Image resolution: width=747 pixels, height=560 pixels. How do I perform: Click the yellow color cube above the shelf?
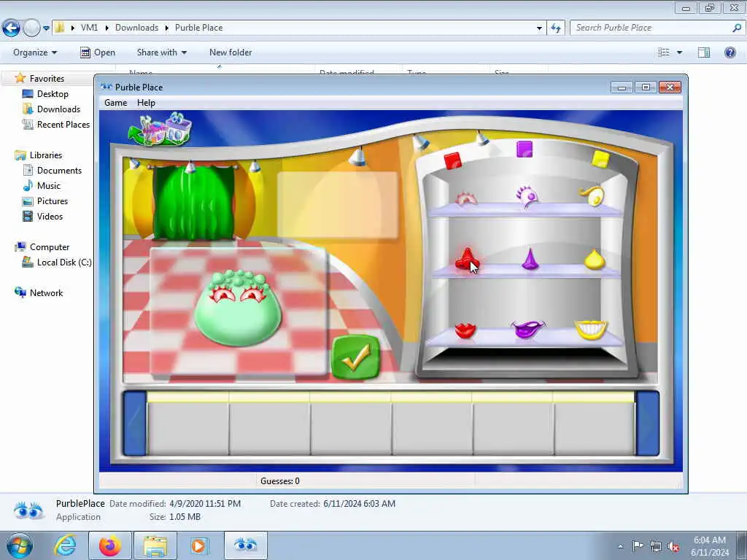[x=600, y=159]
